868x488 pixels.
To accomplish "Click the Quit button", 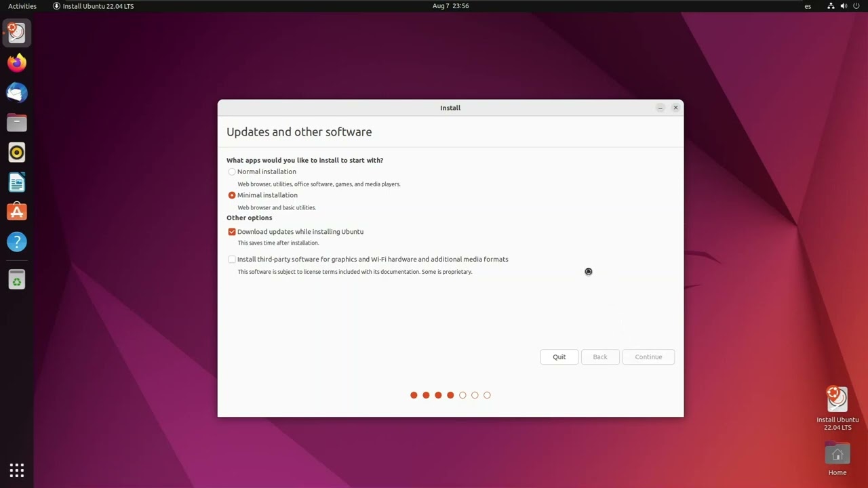I will coord(559,357).
